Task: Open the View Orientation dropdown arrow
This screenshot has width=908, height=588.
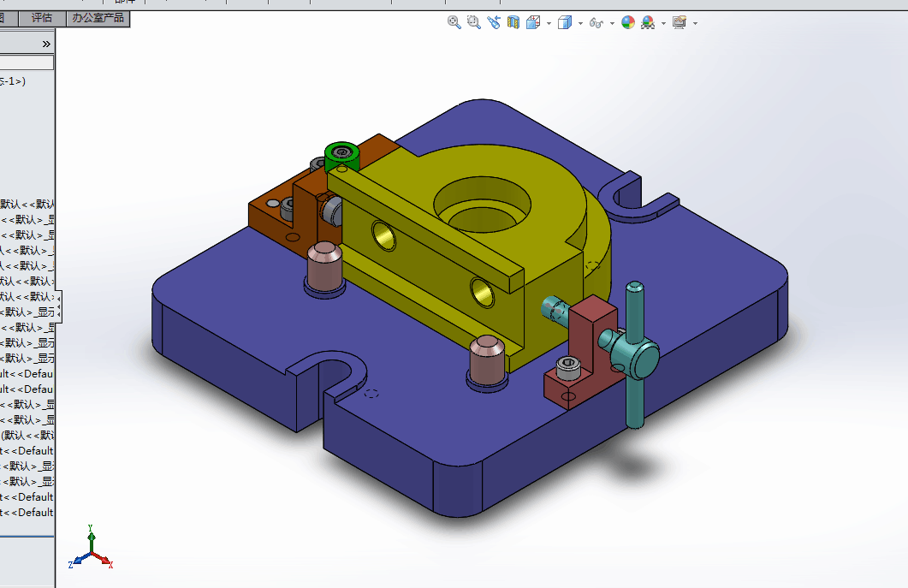Action: click(549, 24)
